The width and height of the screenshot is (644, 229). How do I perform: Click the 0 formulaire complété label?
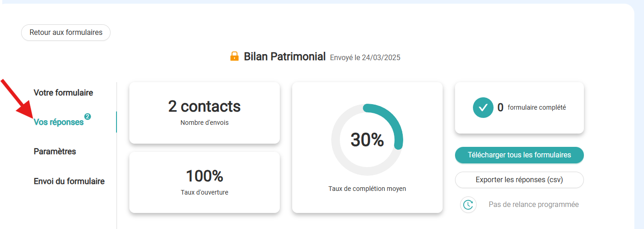click(x=532, y=107)
